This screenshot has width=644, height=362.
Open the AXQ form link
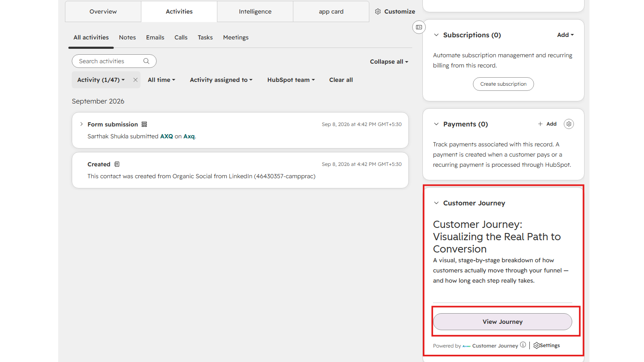166,136
